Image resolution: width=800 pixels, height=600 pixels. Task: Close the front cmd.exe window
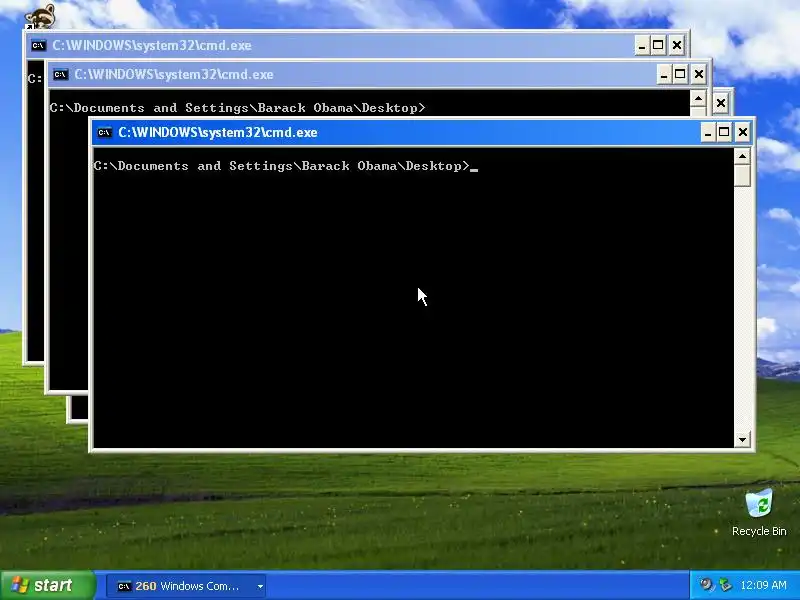coord(743,133)
